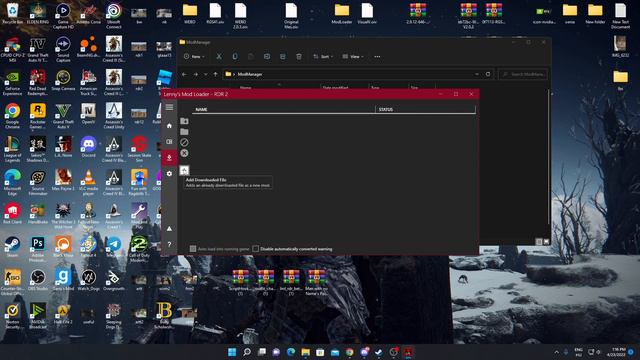Click ENG language indicator in taskbar
640x360 pixels.
[x=578, y=352]
